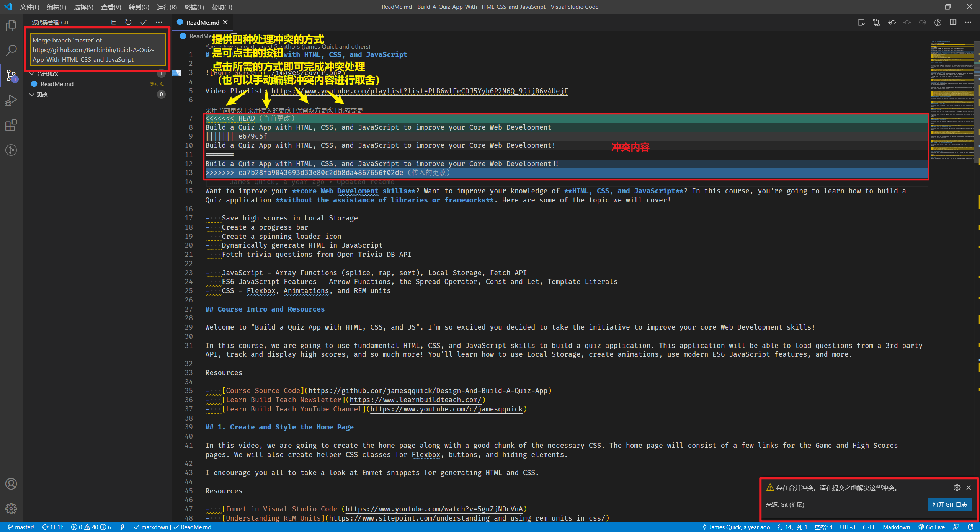Open 帮助(H) menu

click(222, 7)
